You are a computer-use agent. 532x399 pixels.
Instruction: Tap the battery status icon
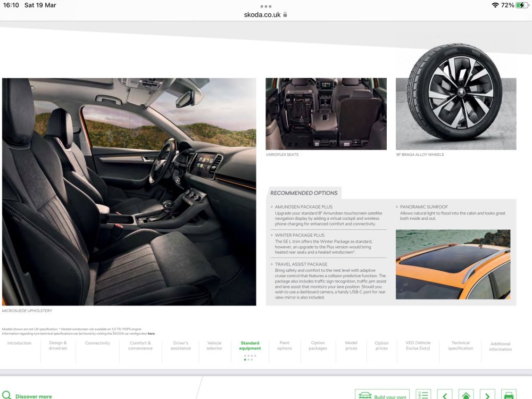click(x=522, y=5)
